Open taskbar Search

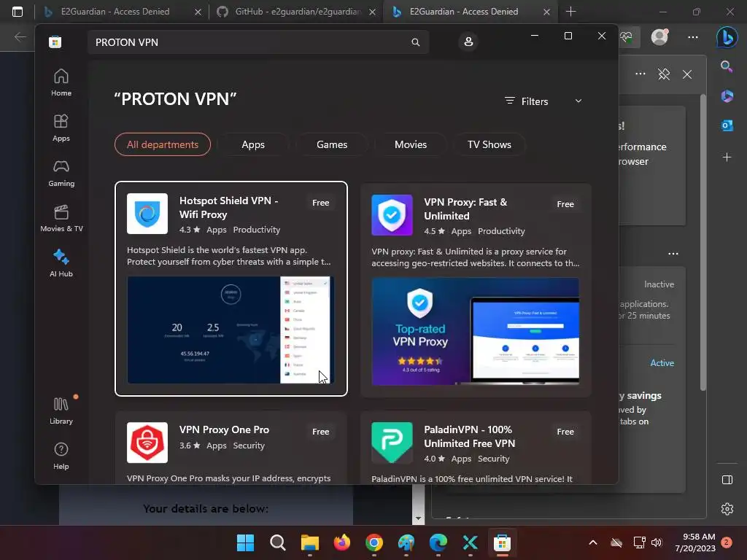click(x=277, y=542)
